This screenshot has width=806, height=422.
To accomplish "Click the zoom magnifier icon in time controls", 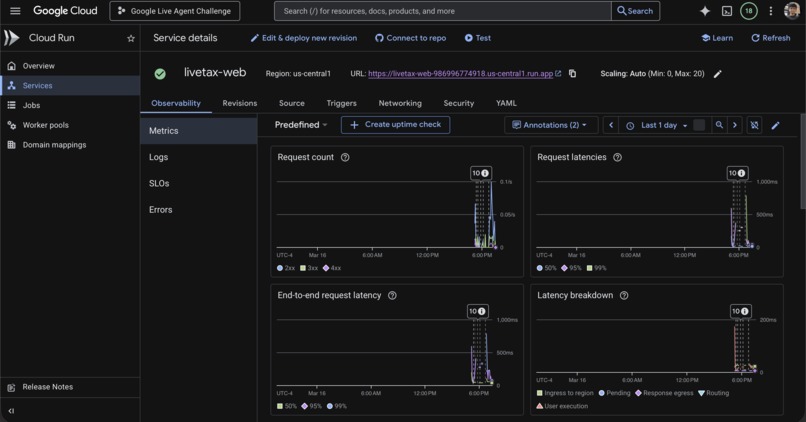I will point(719,125).
